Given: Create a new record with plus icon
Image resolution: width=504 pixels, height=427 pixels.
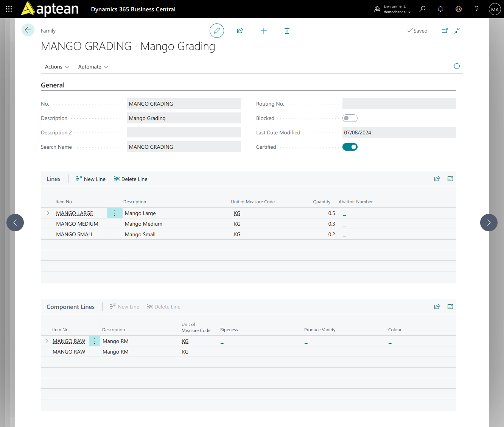Looking at the screenshot, I should pos(264,31).
